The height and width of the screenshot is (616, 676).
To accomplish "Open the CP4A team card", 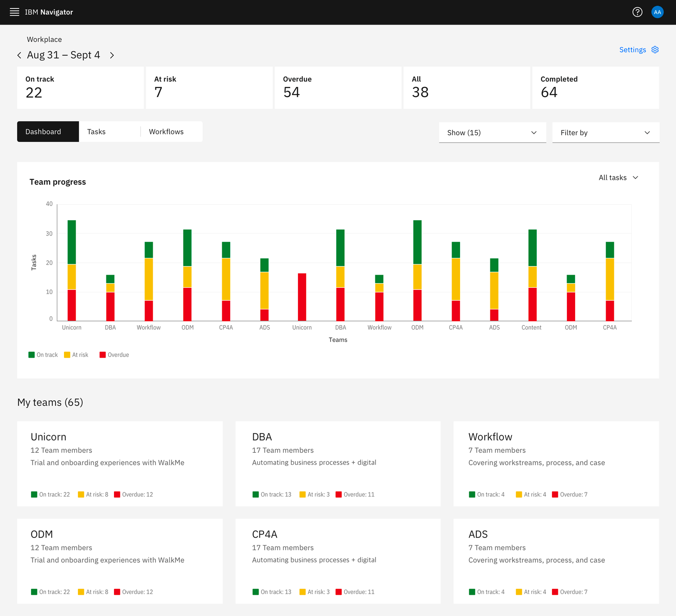I will [x=338, y=561].
